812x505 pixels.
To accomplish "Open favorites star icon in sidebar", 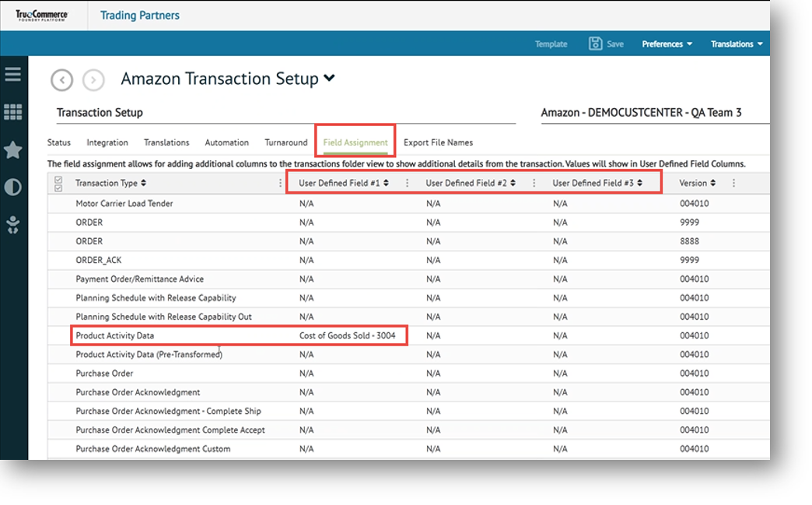I will pos(13,150).
